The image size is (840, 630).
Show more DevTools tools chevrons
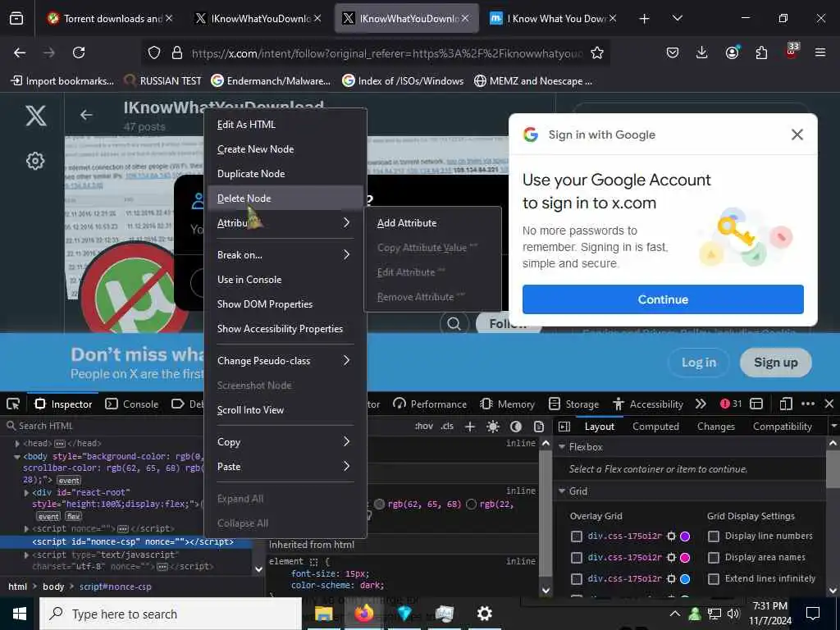pos(701,404)
